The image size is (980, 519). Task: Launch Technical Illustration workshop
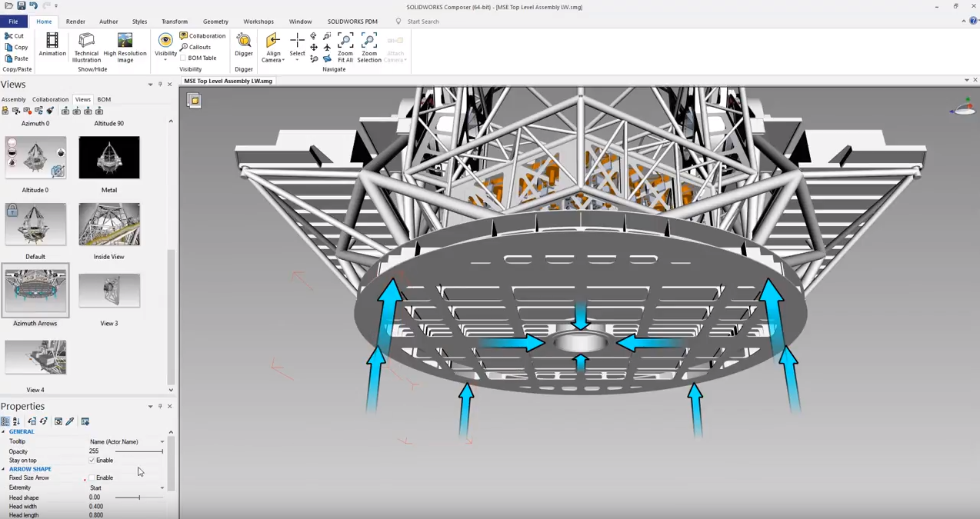pos(86,47)
